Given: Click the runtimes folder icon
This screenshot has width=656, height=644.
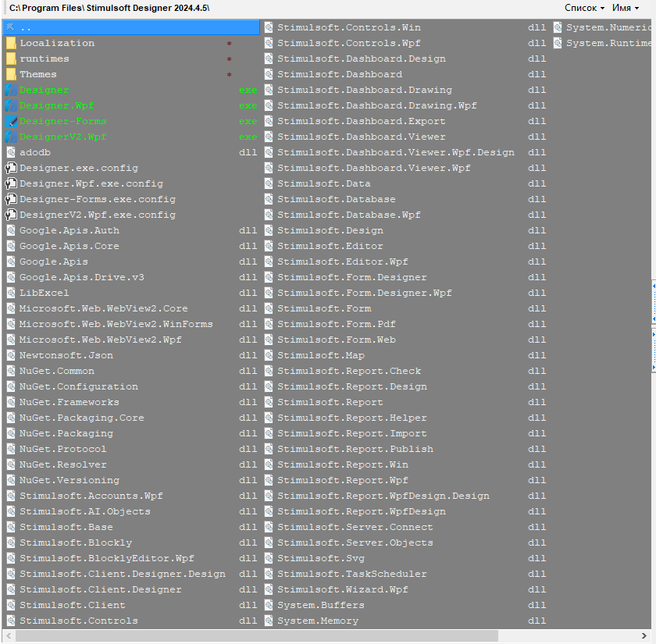Looking at the screenshot, I should coord(11,59).
